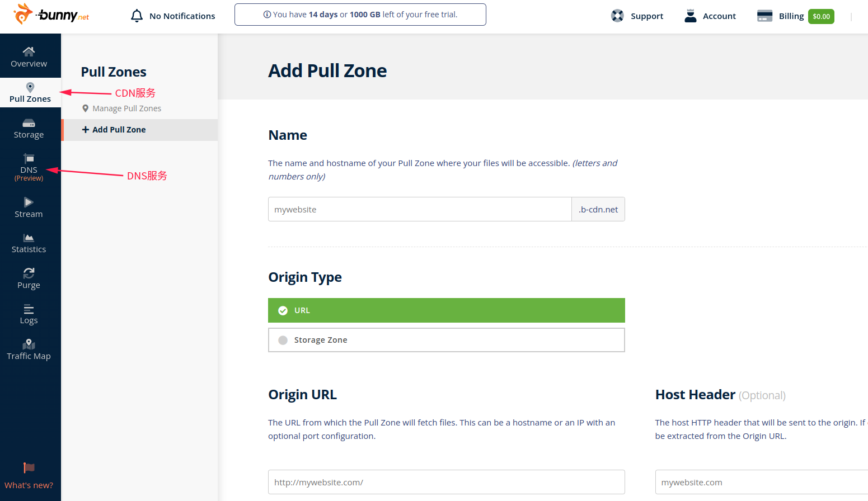Image resolution: width=868 pixels, height=501 pixels.
Task: Open Storage section in sidebar
Action: point(29,129)
